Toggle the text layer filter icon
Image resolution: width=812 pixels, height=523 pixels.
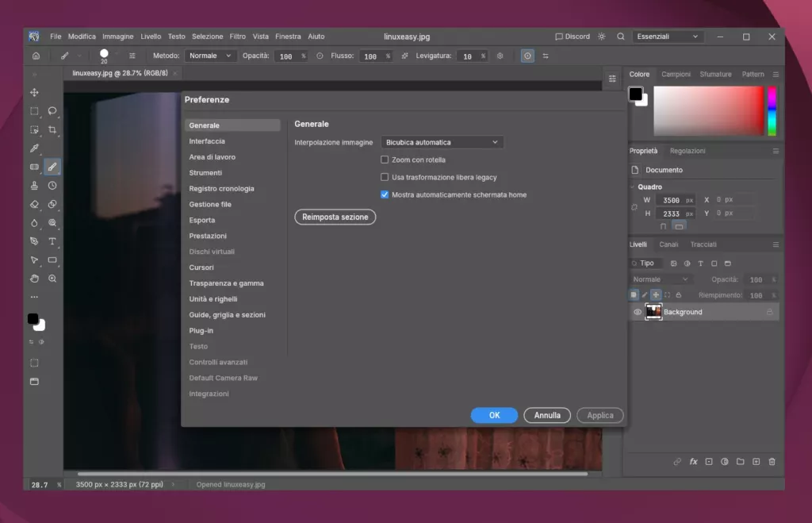[700, 263]
